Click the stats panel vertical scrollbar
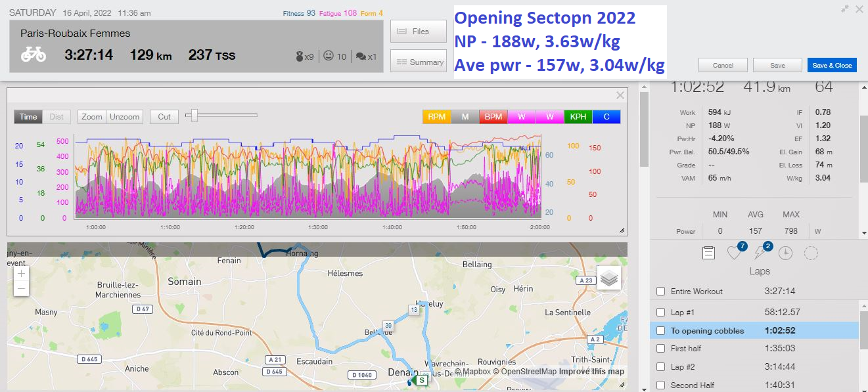 (864, 148)
